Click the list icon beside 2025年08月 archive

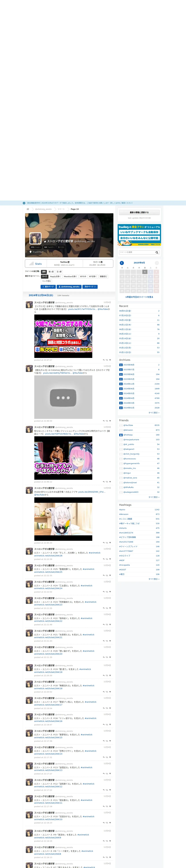click(x=121, y=365)
